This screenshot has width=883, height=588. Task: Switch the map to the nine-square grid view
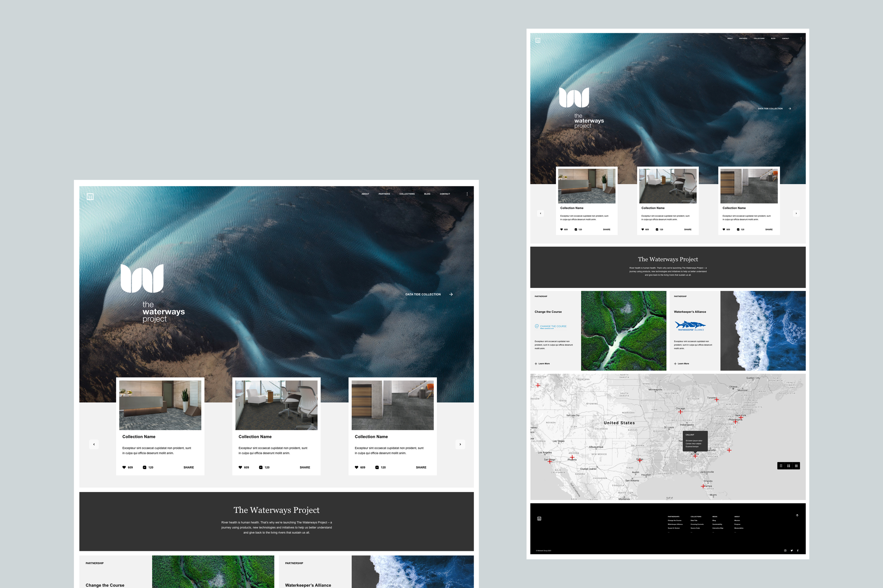(x=796, y=466)
